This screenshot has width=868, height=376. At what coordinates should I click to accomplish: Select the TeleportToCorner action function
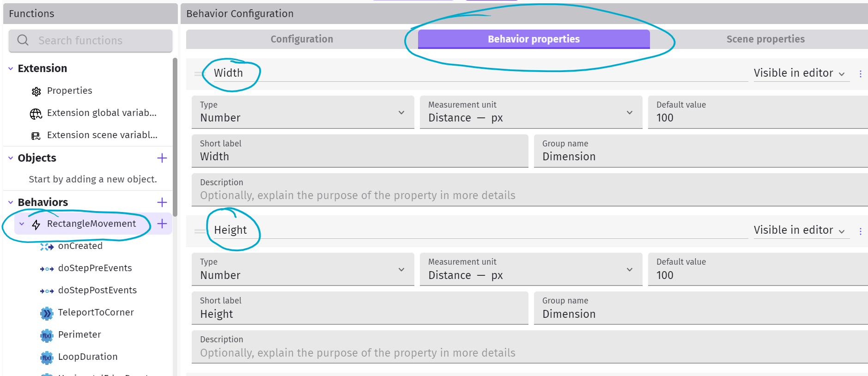tap(96, 313)
